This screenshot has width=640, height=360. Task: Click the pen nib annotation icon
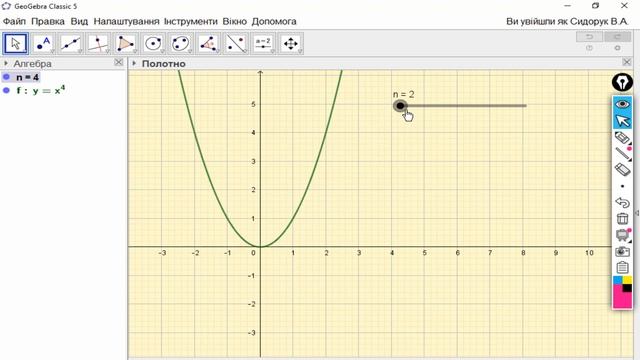[x=622, y=82]
